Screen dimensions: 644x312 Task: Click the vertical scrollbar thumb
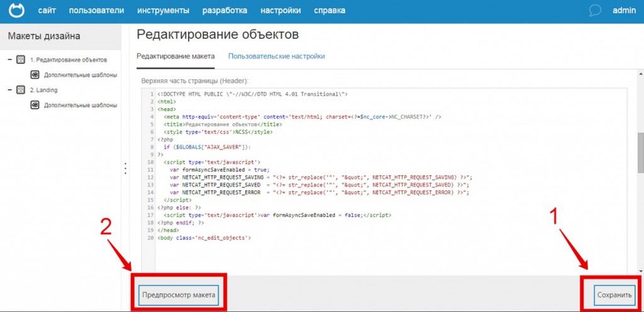pos(640,153)
